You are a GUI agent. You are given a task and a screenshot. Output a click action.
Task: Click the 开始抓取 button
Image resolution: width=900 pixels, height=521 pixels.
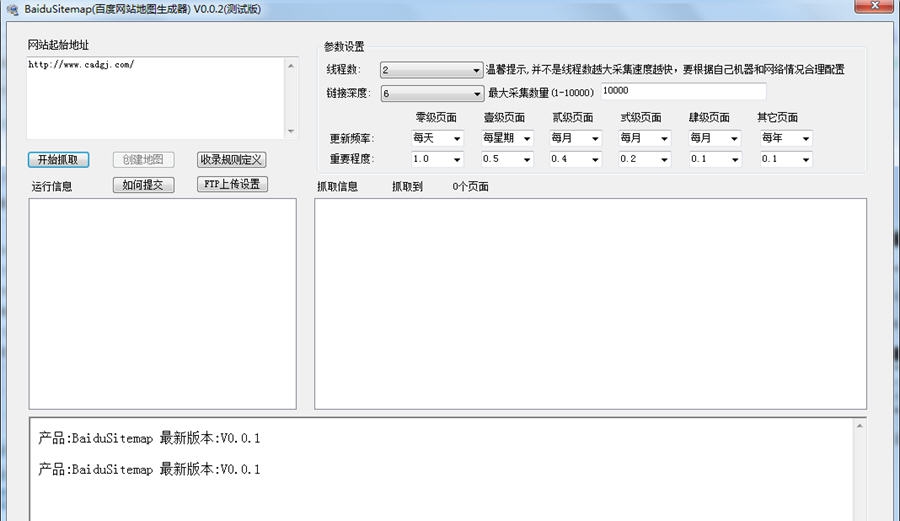pyautogui.click(x=58, y=160)
